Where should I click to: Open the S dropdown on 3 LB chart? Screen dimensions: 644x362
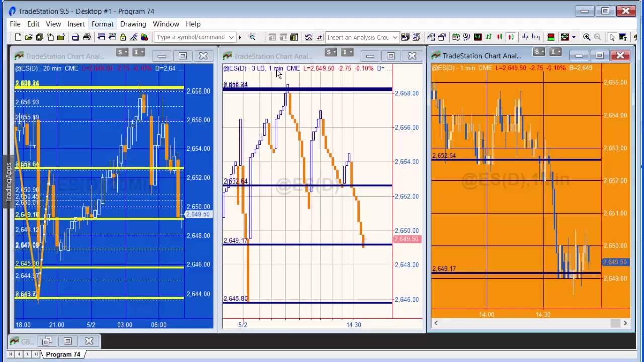pos(330,52)
